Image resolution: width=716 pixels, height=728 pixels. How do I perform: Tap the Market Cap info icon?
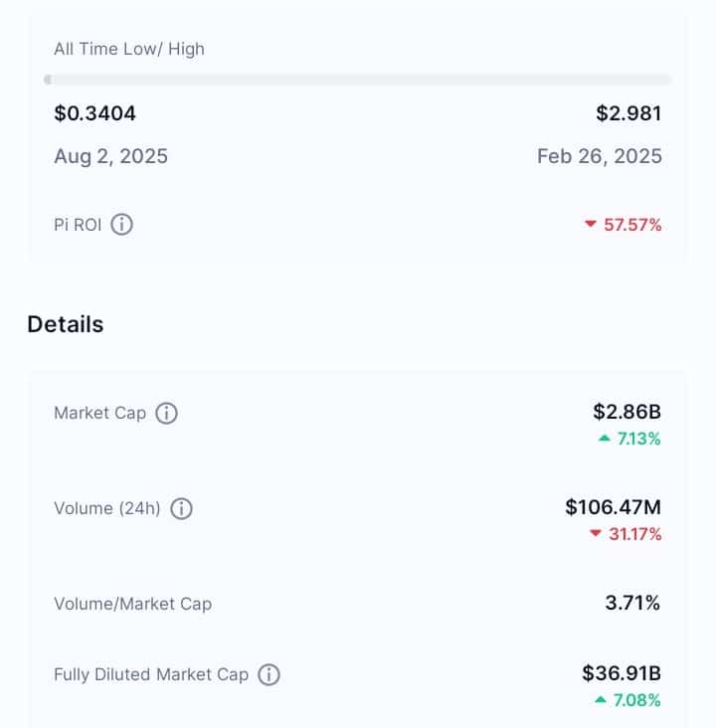pos(166,413)
